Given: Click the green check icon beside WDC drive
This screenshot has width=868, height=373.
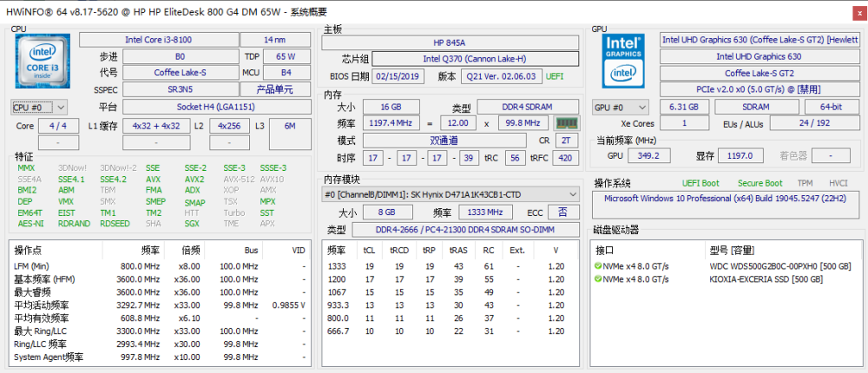Looking at the screenshot, I should click(598, 266).
